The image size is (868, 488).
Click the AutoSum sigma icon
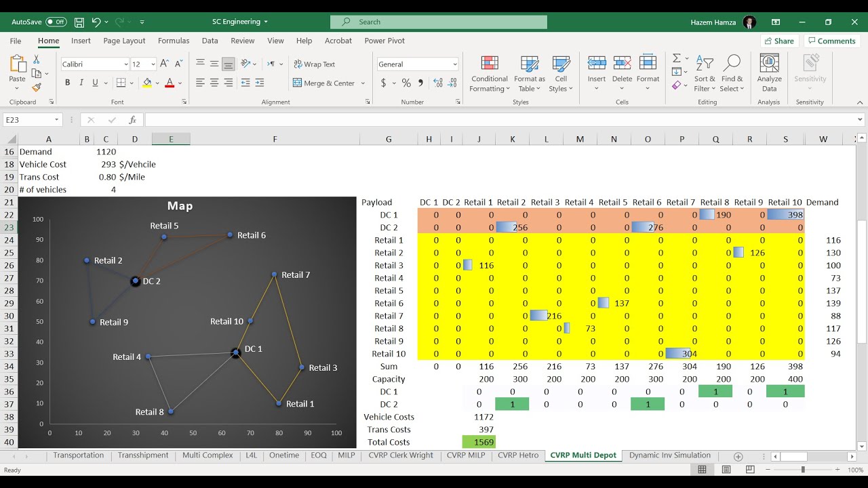point(677,58)
